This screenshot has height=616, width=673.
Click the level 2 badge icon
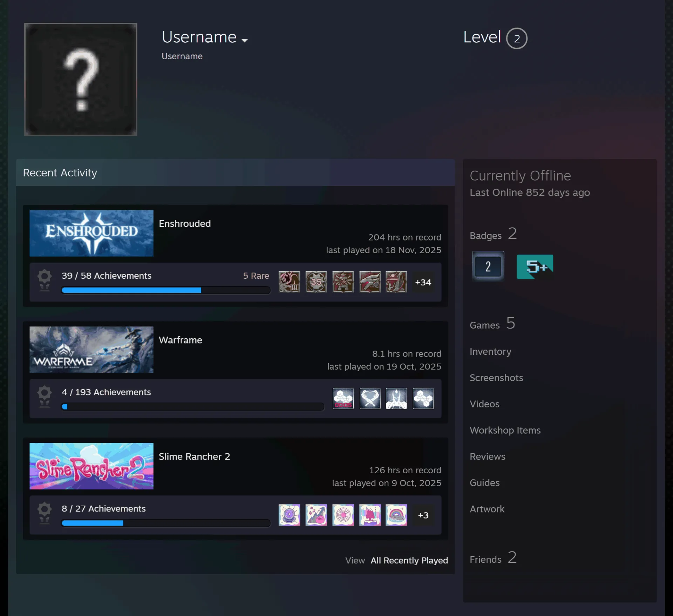click(488, 266)
